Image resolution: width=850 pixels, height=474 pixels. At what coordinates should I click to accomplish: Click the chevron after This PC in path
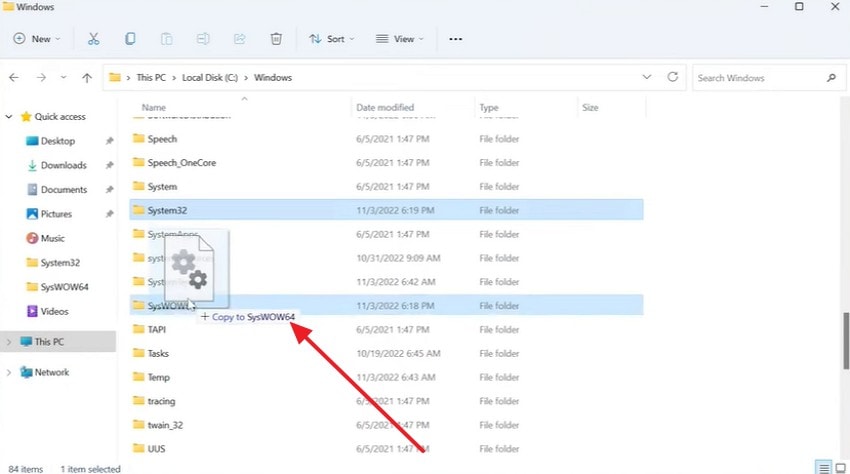174,78
